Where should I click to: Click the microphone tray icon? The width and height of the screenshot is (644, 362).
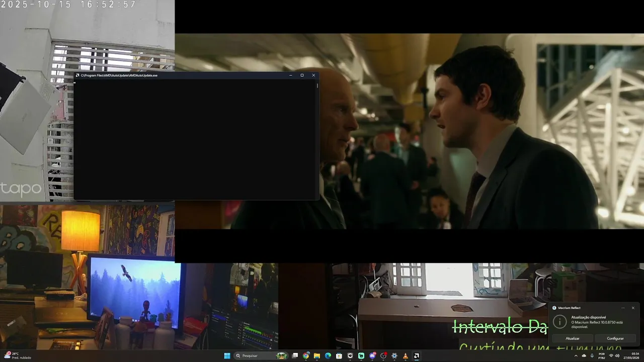tap(592, 355)
